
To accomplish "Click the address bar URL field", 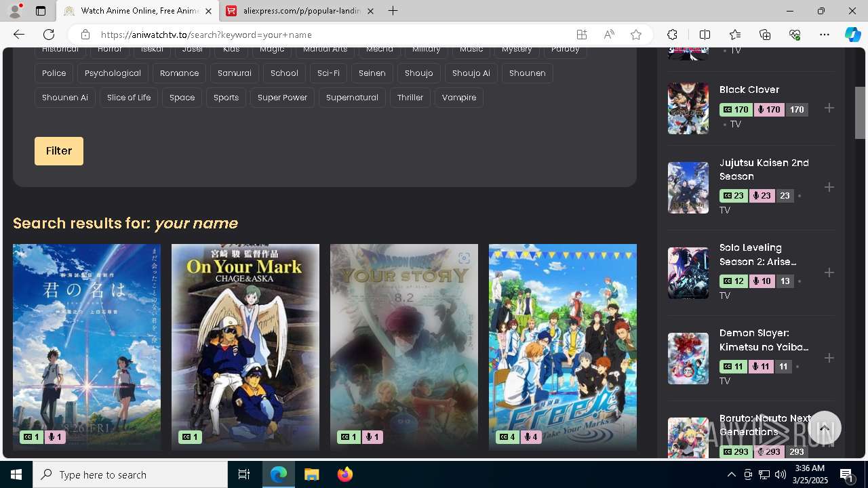I will click(332, 35).
